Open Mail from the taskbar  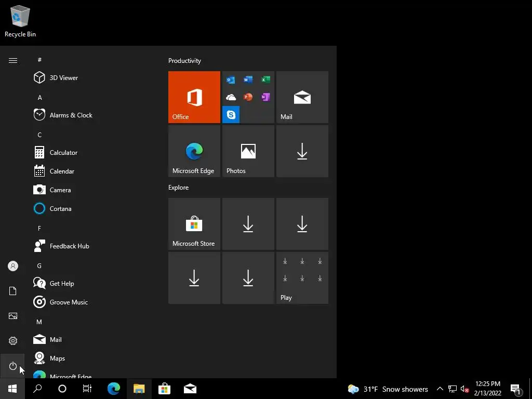[x=190, y=389]
